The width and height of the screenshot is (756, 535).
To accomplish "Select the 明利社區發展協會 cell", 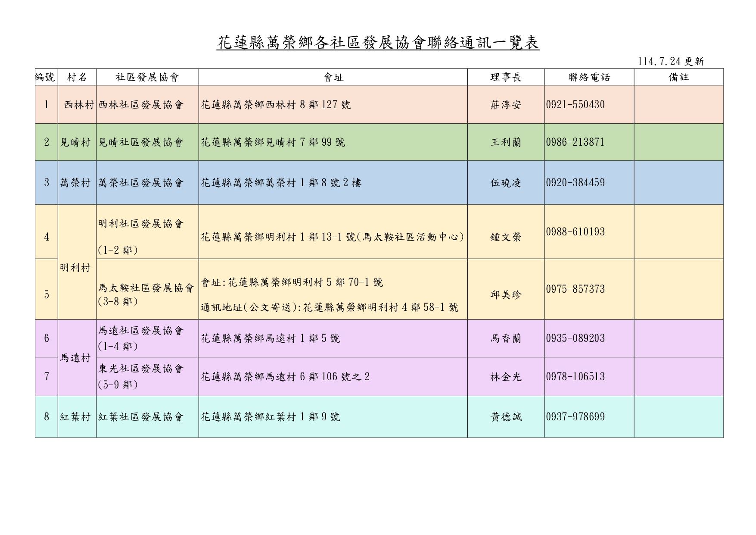I will pyautogui.click(x=141, y=224).
